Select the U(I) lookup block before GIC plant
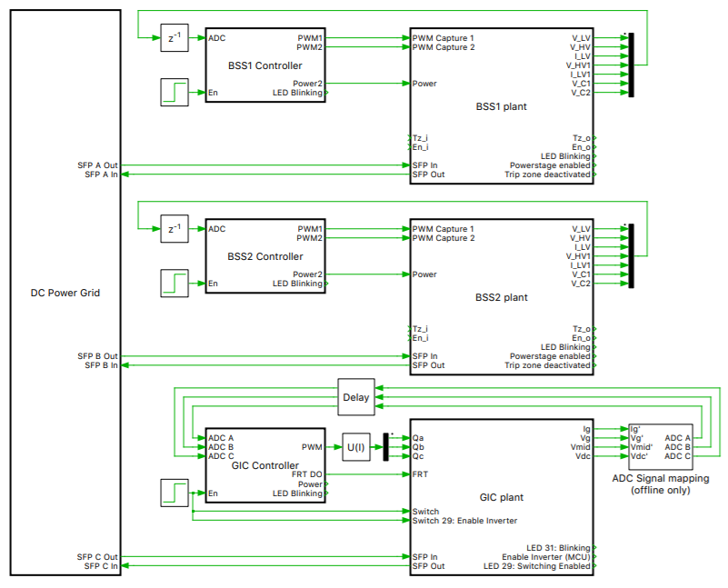Screen dimensions: 728x588 coord(355,446)
